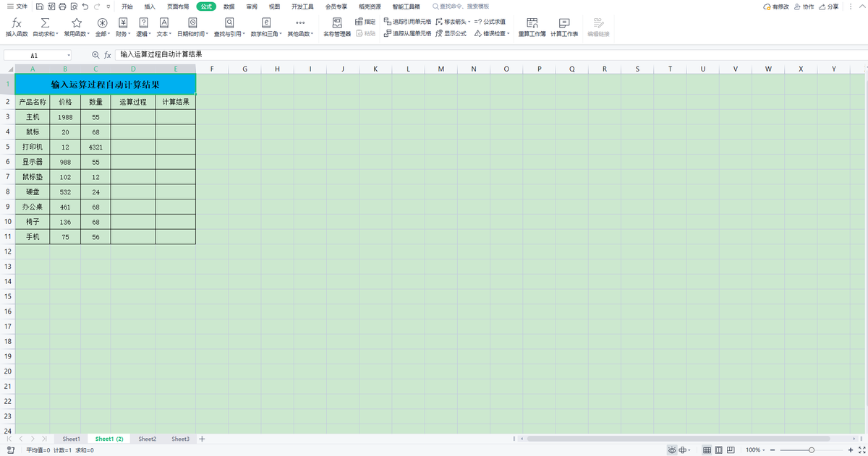868x456 pixels.
Task: Click the 有修改 cloud status button
Action: pyautogui.click(x=776, y=6)
